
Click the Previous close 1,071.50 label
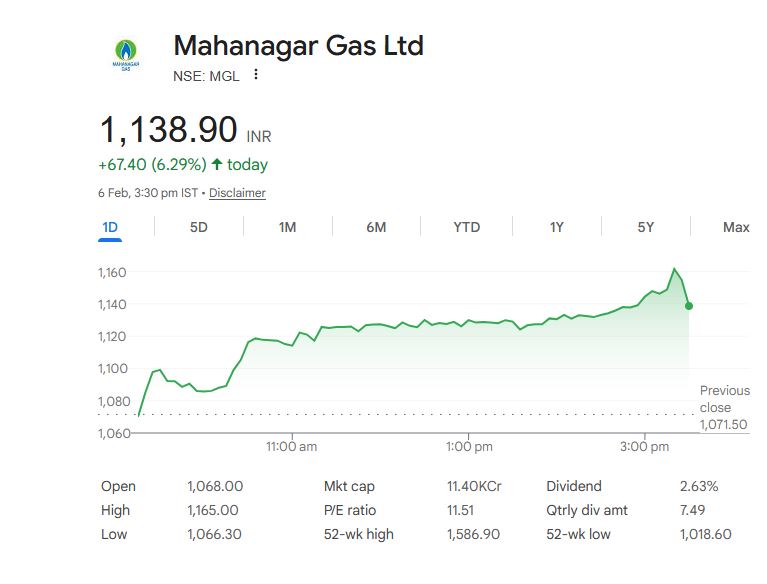724,407
